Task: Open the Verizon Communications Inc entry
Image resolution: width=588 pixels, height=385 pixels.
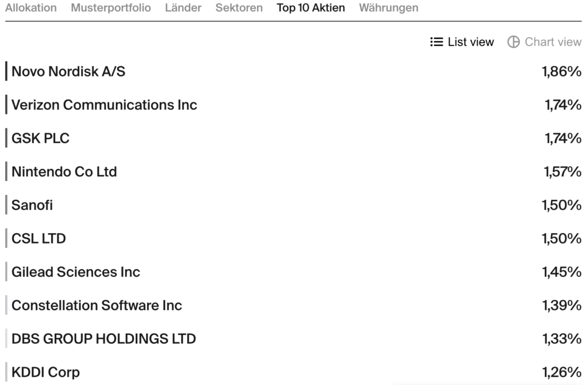Action: (x=104, y=105)
